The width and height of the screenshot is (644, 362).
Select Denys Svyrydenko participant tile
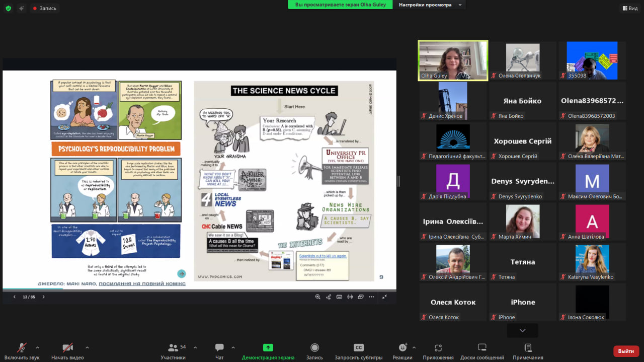coord(523,181)
